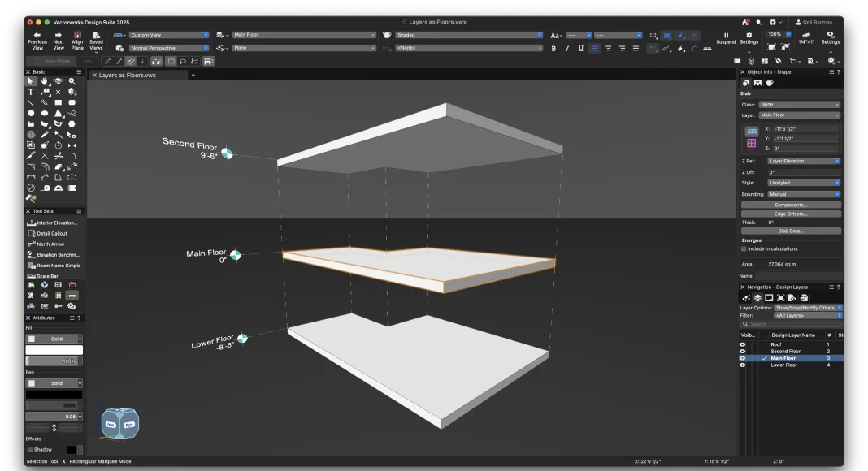The height and width of the screenshot is (471, 868).
Task: Select Second Floor in the layer list
Action: [x=785, y=352]
